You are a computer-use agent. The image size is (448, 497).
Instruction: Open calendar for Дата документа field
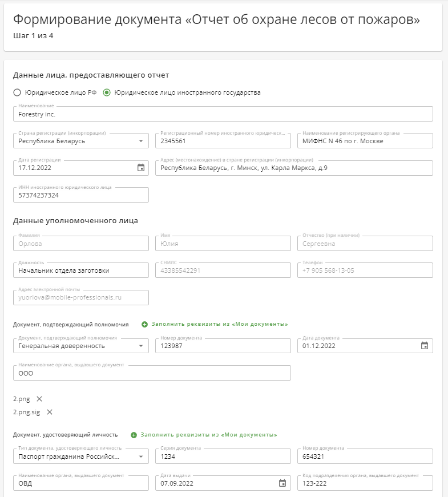425,346
